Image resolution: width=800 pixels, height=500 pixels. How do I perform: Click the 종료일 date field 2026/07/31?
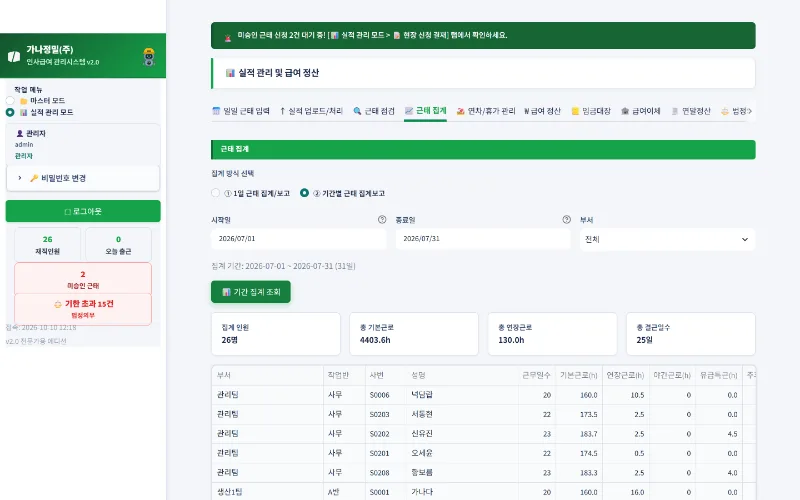(x=483, y=239)
